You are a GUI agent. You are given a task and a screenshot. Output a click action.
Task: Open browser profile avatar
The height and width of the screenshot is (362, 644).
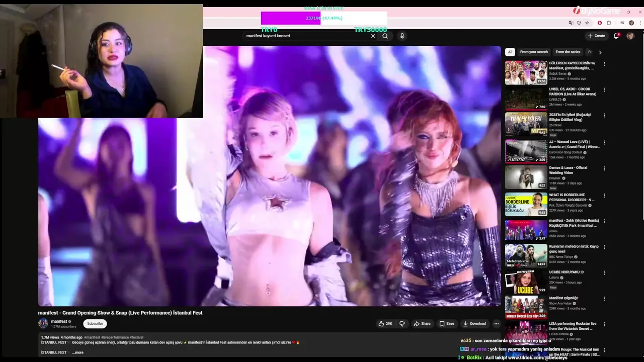tap(630, 23)
